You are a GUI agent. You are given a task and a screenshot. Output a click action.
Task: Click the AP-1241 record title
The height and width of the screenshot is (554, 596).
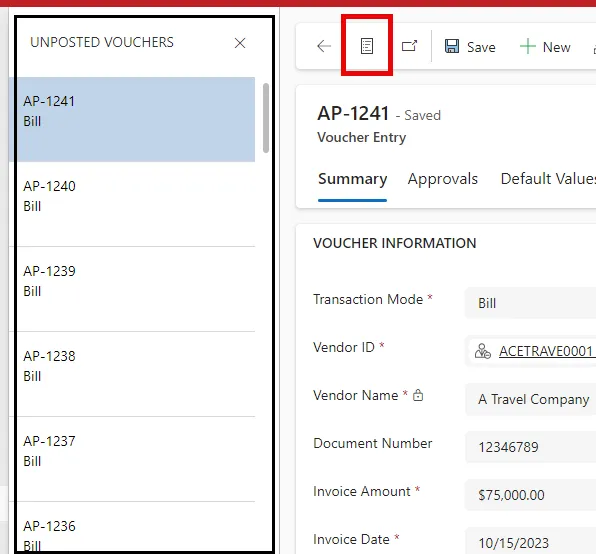click(x=353, y=113)
